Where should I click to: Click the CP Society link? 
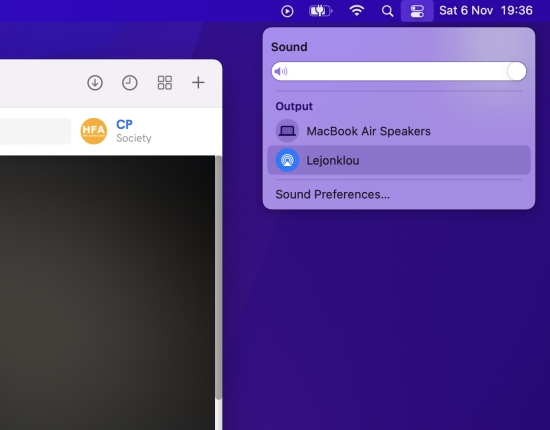click(134, 131)
